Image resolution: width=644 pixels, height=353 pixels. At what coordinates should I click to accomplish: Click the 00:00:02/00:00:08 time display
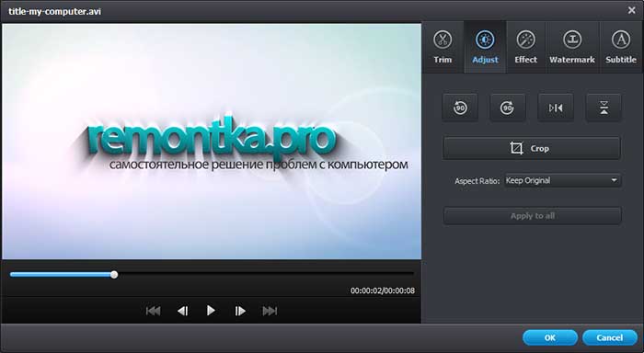383,290
